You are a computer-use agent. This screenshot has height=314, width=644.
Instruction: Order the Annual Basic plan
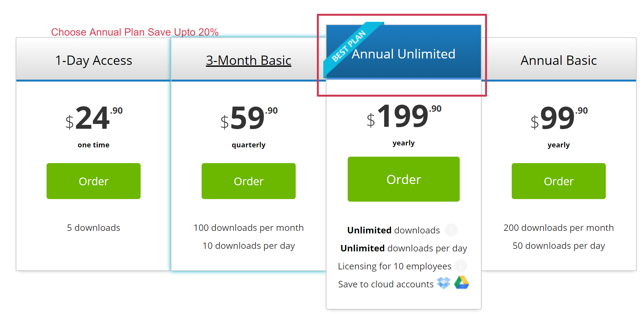click(x=559, y=181)
